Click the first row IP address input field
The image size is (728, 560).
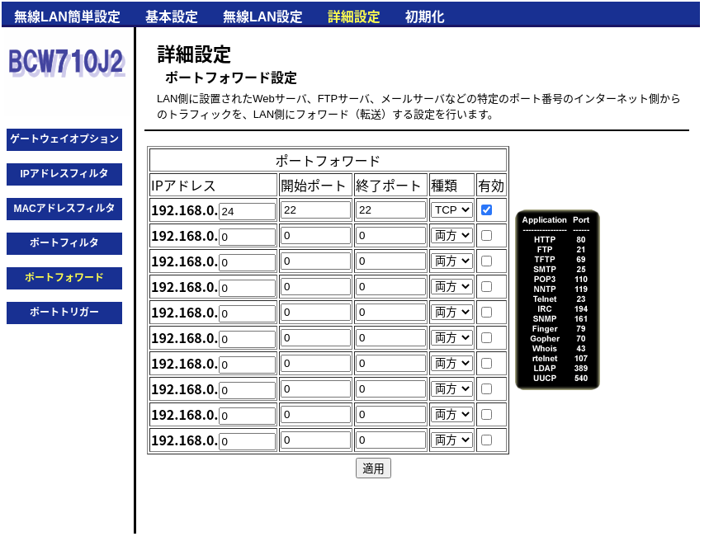248,209
